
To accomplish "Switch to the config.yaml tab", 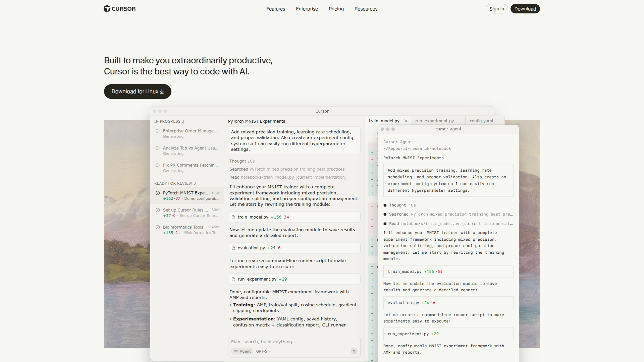I will tap(481, 121).
